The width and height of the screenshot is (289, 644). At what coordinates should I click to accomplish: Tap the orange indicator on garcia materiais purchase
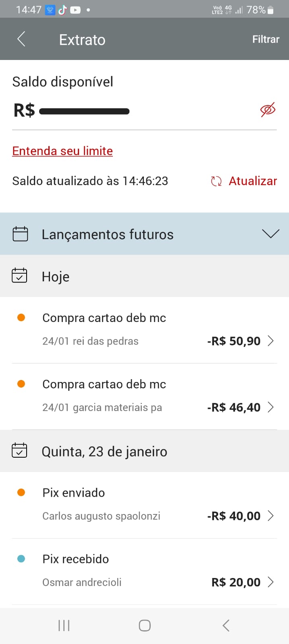pyautogui.click(x=21, y=384)
